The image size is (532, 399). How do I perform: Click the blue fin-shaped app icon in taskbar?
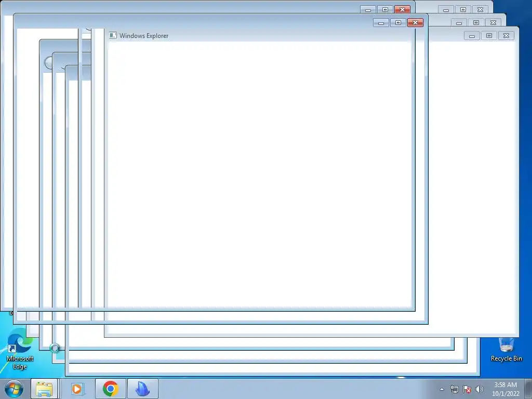(142, 389)
